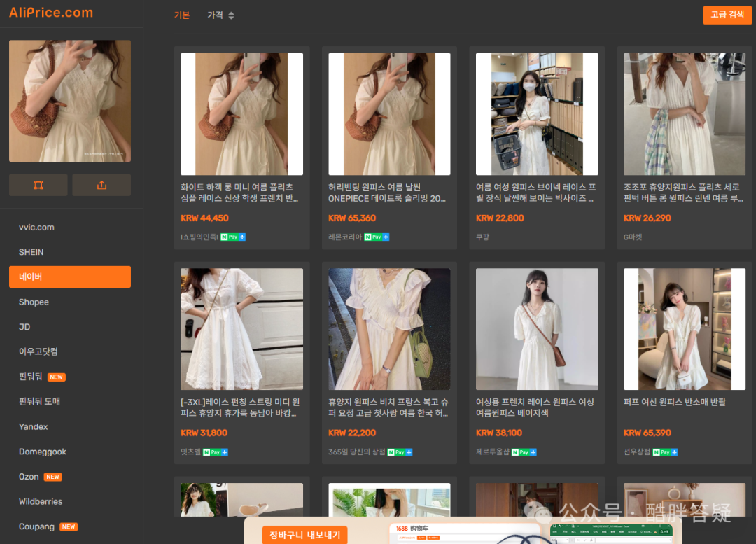
Task: Click N Pay icon beside 쇼핑의민족
Action: [233, 237]
